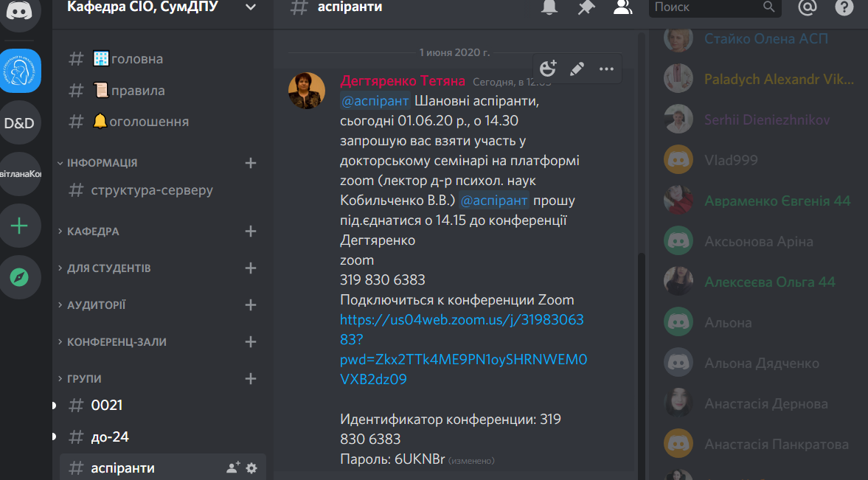Screen dimensions: 868x480
Task: Create invite for аспіранти channel
Action: tap(233, 467)
